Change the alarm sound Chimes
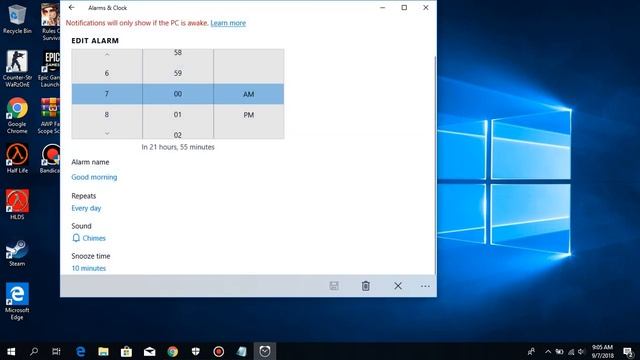Image resolution: width=640 pixels, height=360 pixels. 94,238
